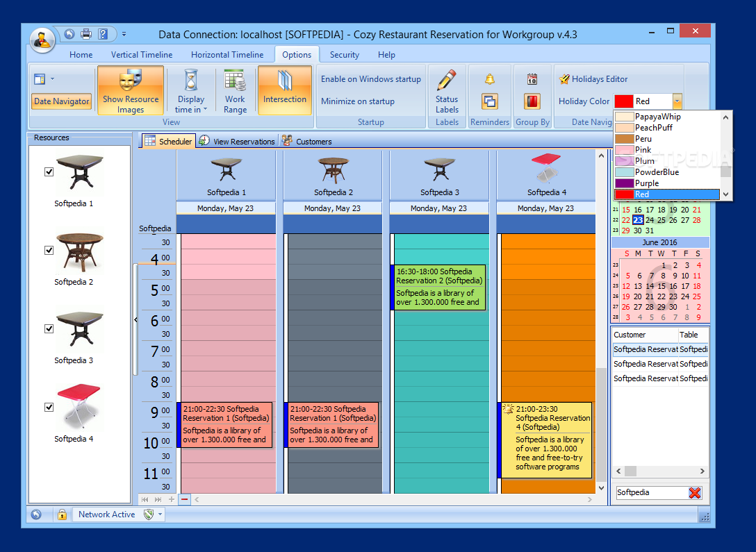Open Status Labels editor
Screen dimensions: 756x552
coord(447,90)
